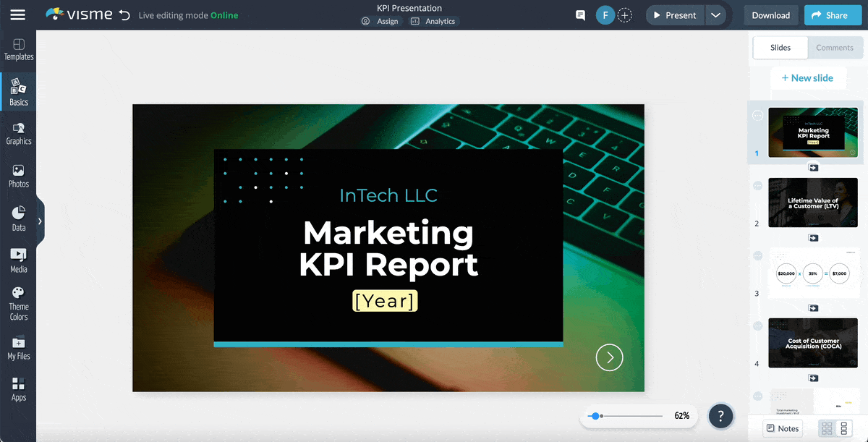Open the Data charts panel
The height and width of the screenshot is (442, 868).
(x=19, y=218)
